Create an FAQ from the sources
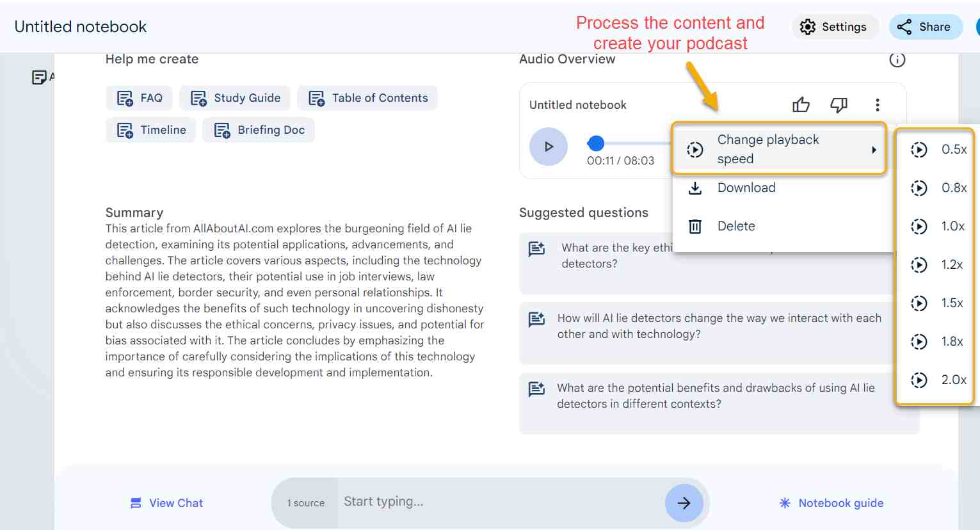 click(x=139, y=97)
